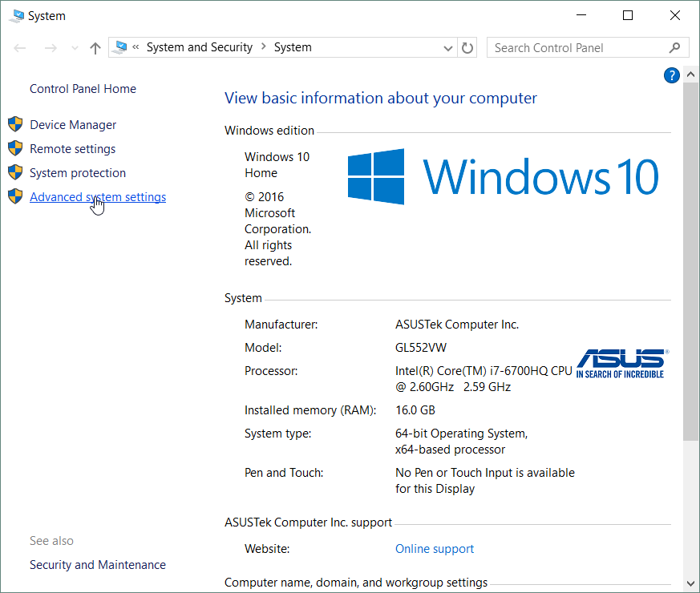This screenshot has height=593, width=700.
Task: Click the model value GL552VW
Action: 420,348
